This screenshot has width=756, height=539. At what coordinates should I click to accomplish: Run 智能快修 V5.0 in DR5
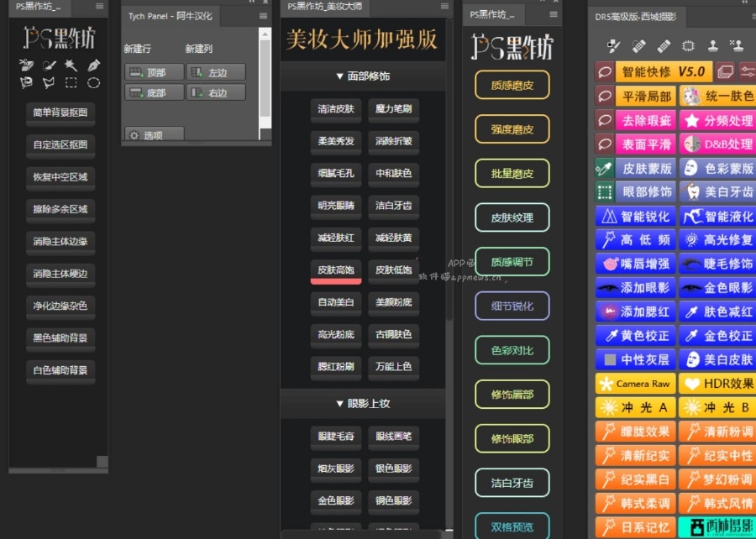(x=664, y=72)
